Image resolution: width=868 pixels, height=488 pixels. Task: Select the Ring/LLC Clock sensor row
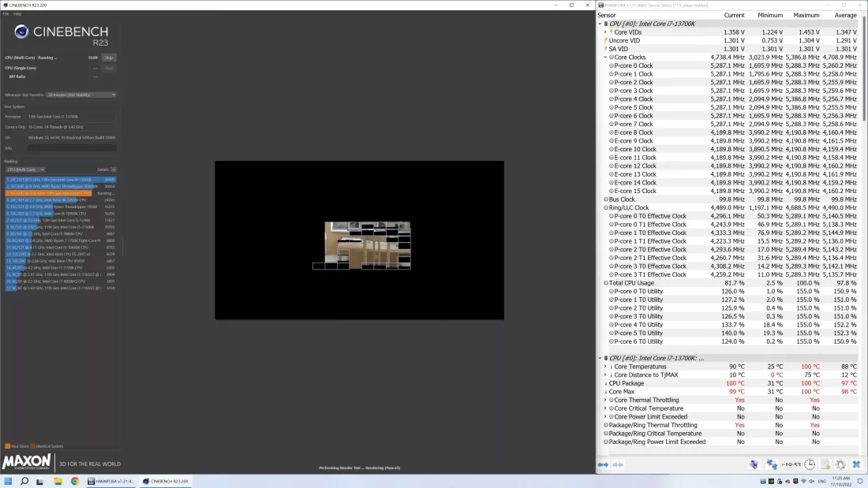coord(728,207)
